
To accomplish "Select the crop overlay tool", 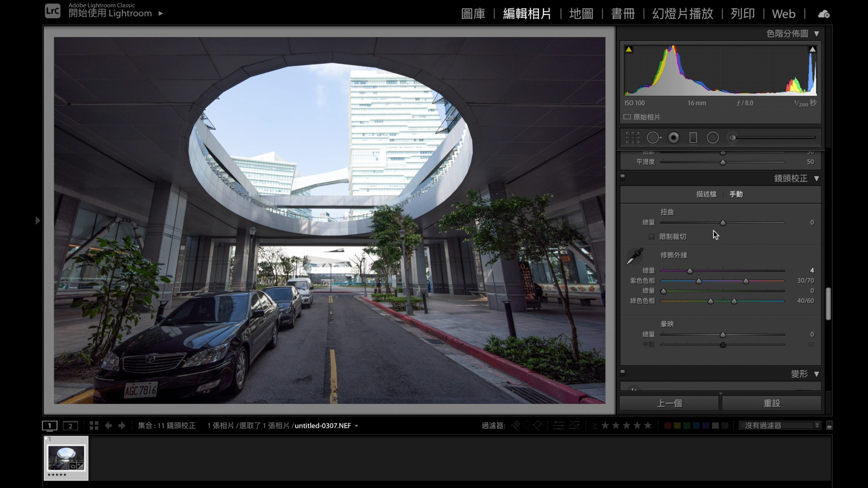I will coord(632,138).
